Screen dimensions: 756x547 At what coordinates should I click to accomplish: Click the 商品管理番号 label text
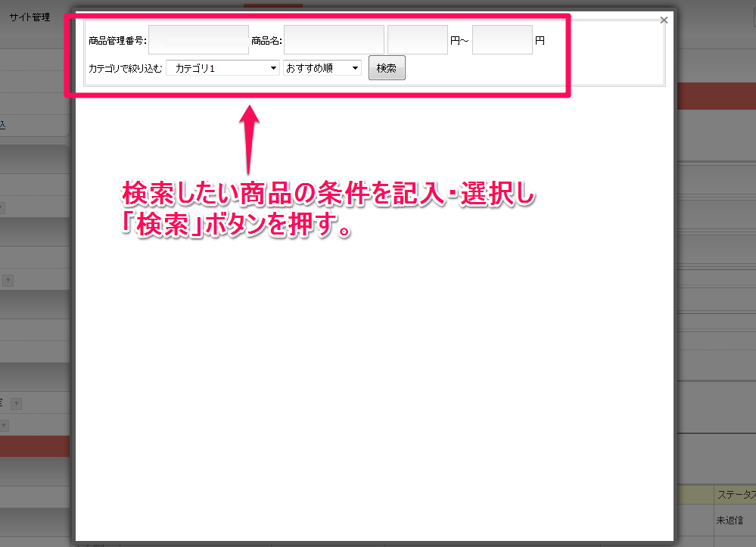117,41
